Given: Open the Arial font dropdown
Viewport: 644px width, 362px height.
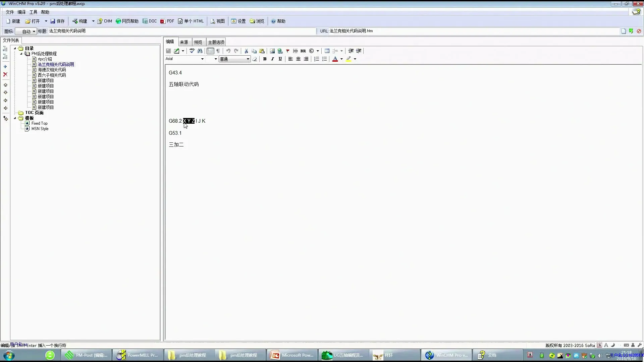Looking at the screenshot, I should (202, 59).
